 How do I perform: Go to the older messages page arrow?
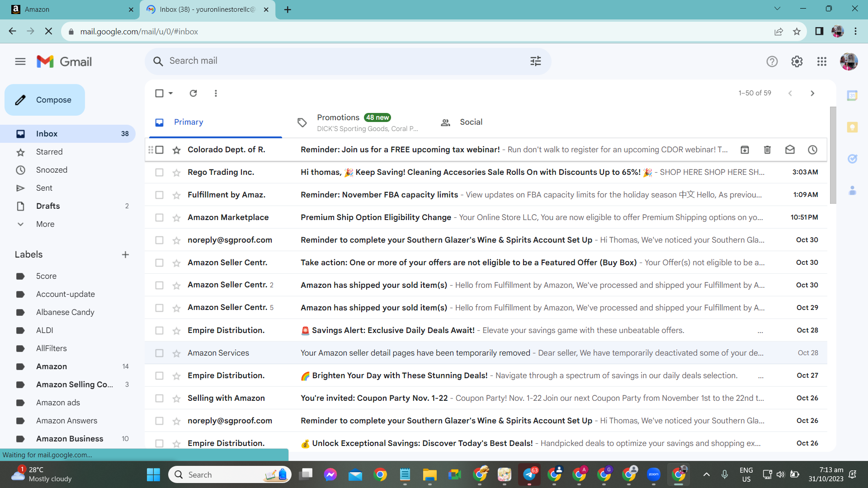[812, 93]
